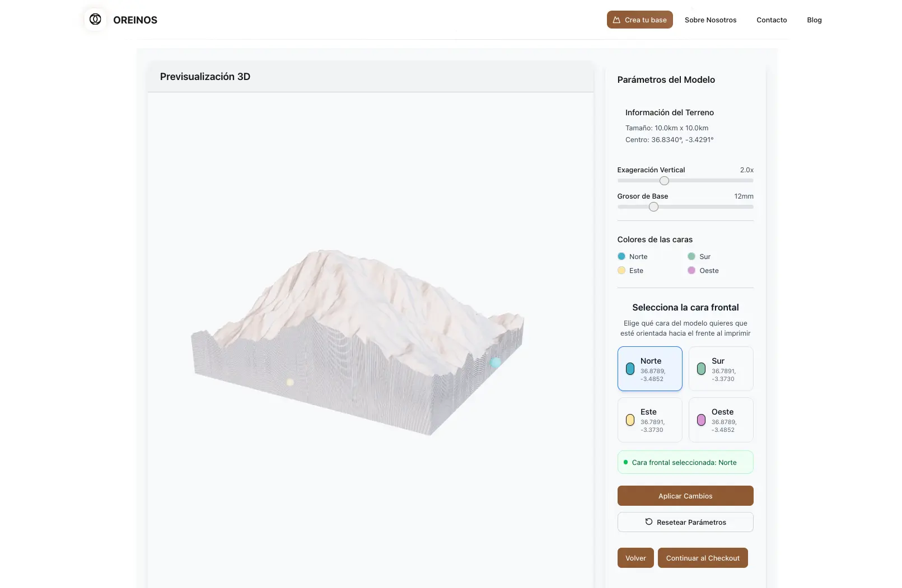Choose Este as the front face

click(649, 420)
